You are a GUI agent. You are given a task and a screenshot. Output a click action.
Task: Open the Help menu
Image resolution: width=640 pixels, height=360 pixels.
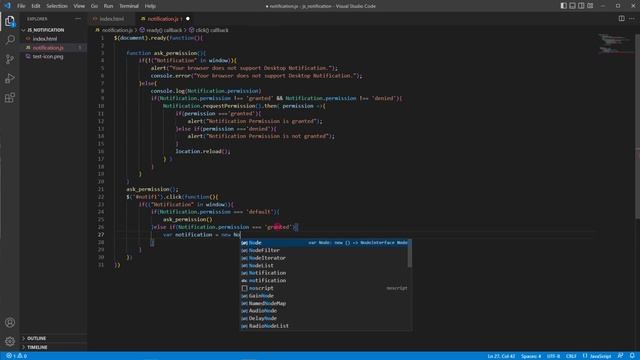pos(150,6)
